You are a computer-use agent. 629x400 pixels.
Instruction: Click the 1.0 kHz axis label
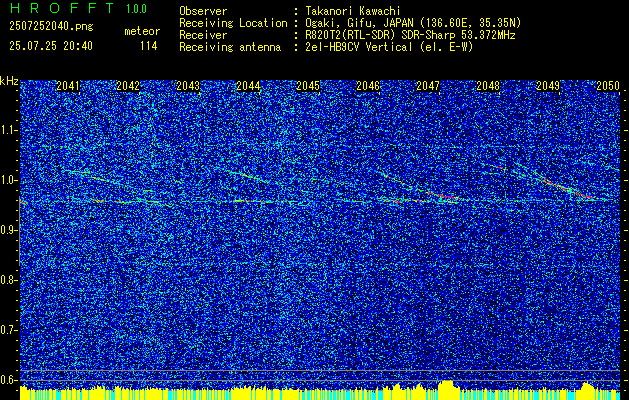pos(8,180)
